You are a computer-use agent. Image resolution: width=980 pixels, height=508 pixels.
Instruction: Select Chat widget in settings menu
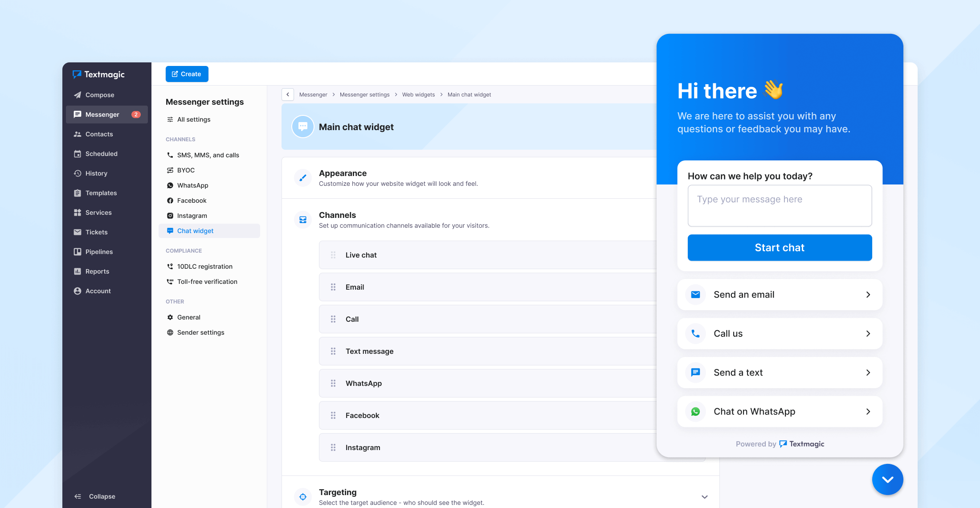coord(209,231)
